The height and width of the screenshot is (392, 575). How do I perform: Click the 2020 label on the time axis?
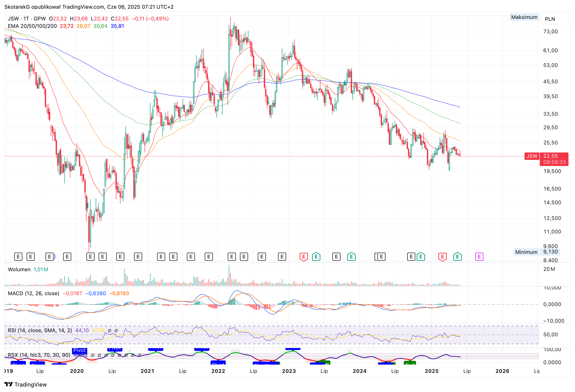[x=77, y=371]
